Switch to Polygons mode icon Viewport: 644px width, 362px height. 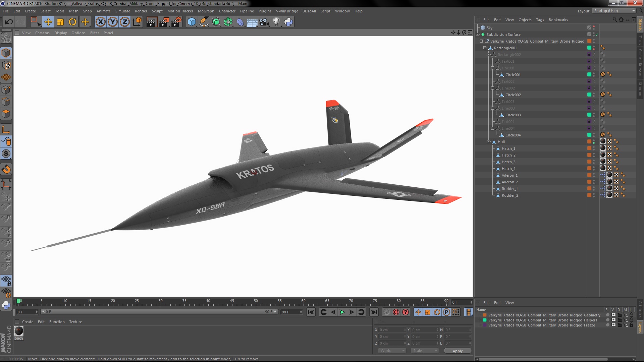6,114
